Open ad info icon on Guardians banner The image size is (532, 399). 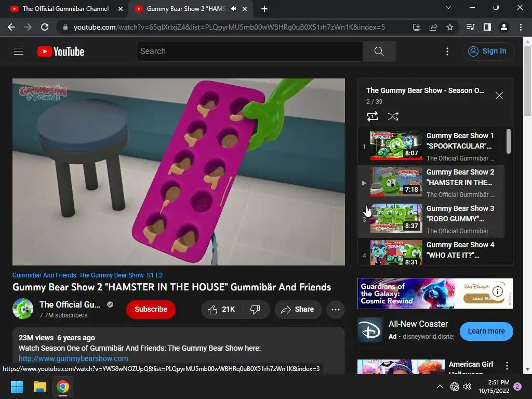[x=497, y=291]
